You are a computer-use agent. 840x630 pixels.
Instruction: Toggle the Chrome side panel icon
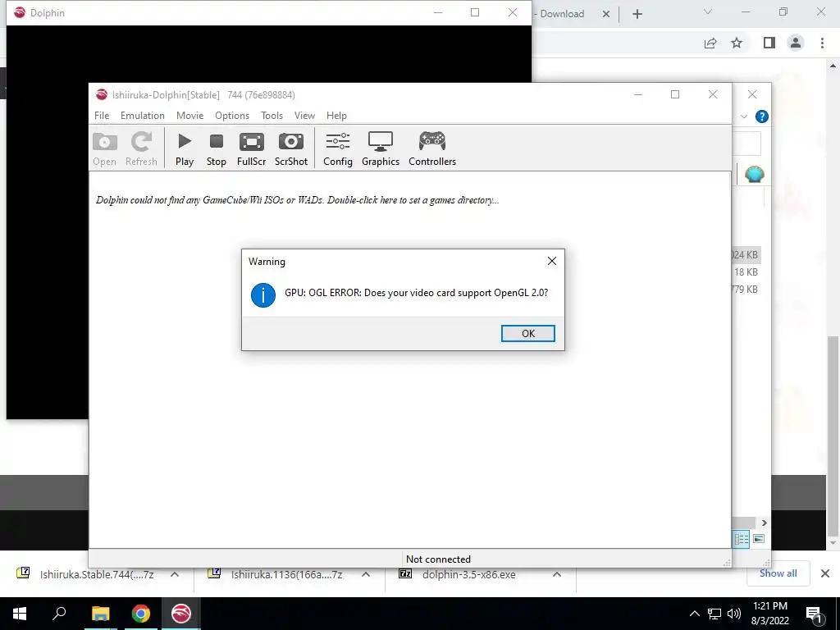pyautogui.click(x=769, y=43)
